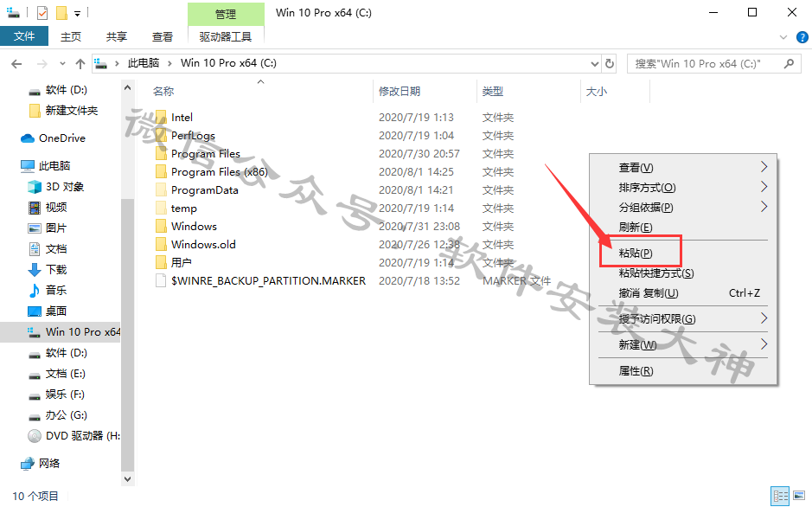Select 此电脑 in the navigation pane
This screenshot has width=812, height=507.
tap(54, 165)
